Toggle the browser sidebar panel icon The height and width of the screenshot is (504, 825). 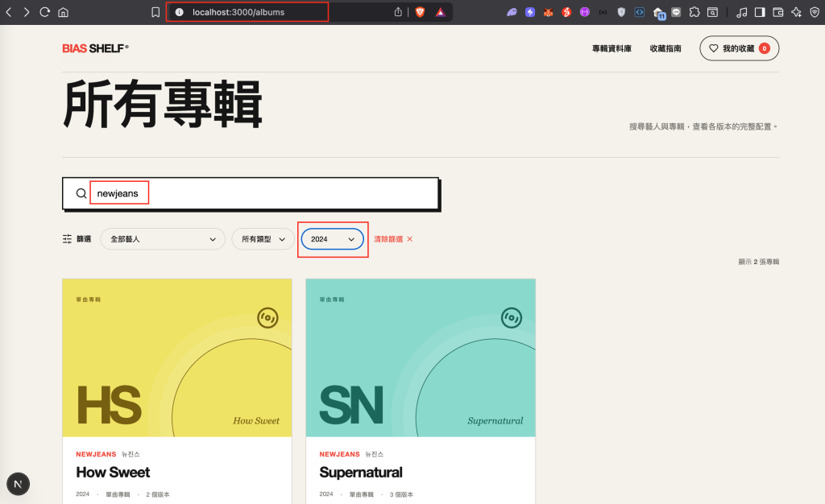pos(760,12)
